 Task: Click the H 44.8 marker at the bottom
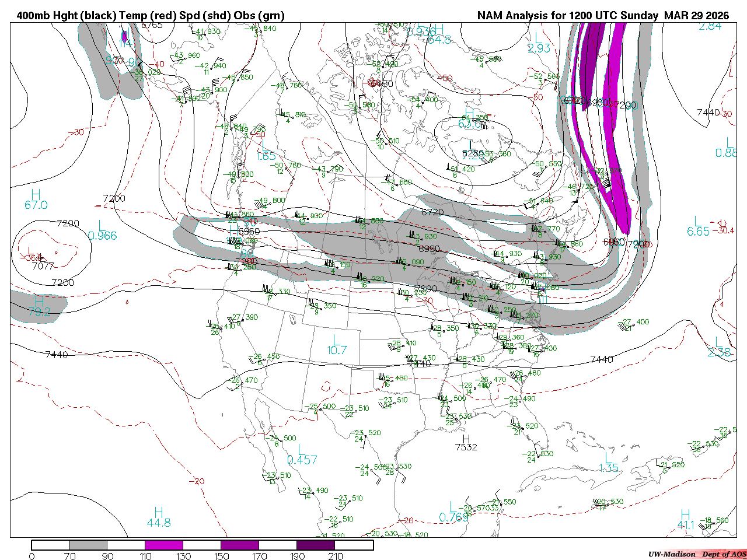click(x=159, y=517)
